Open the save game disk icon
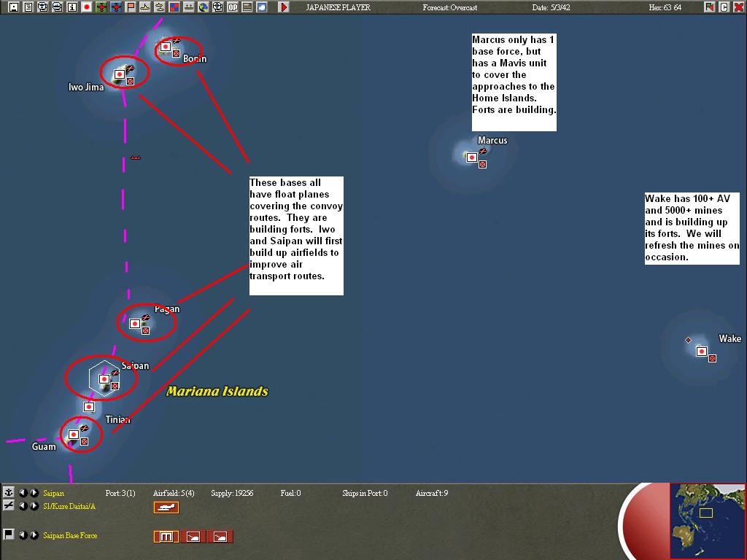Viewport: 747px width, 560px height. click(x=14, y=7)
